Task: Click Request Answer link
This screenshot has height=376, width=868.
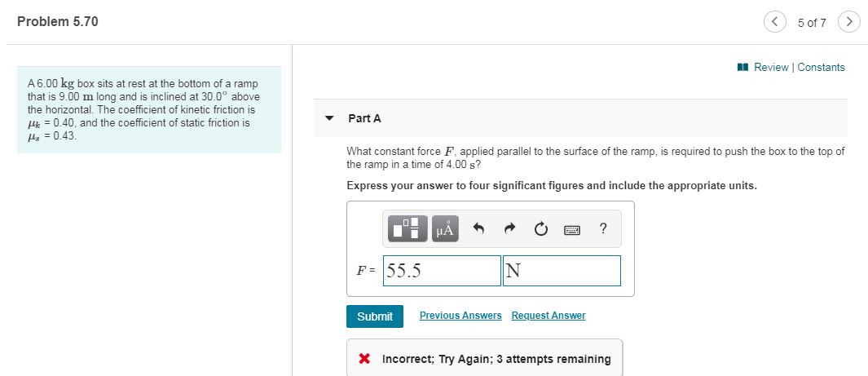Action: (x=548, y=315)
